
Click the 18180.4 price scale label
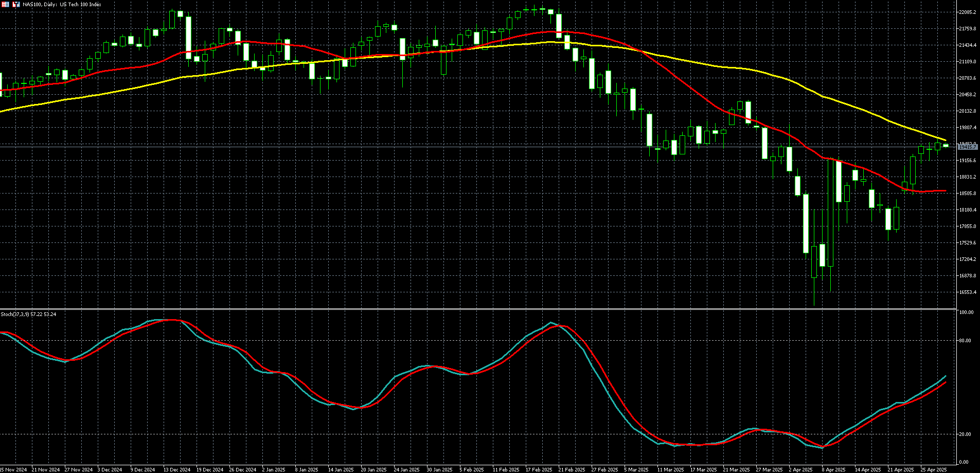pyautogui.click(x=968, y=210)
